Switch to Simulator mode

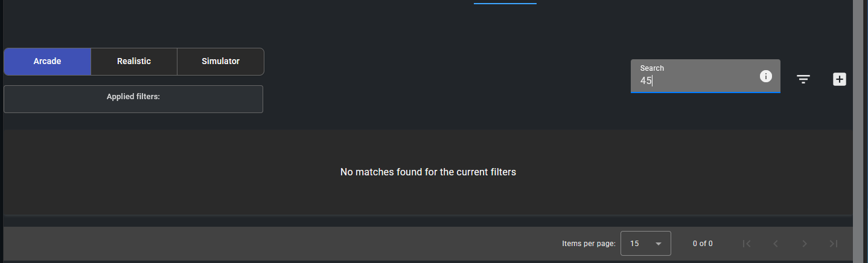pyautogui.click(x=220, y=61)
